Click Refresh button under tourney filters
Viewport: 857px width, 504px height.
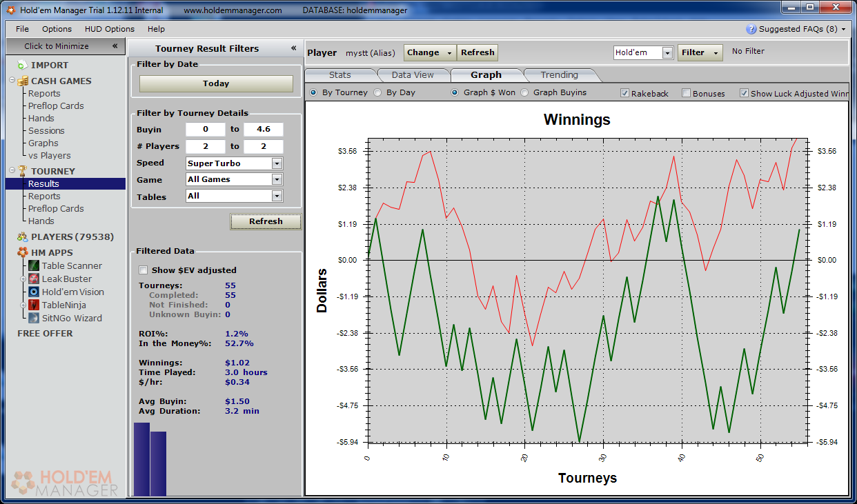tap(266, 221)
